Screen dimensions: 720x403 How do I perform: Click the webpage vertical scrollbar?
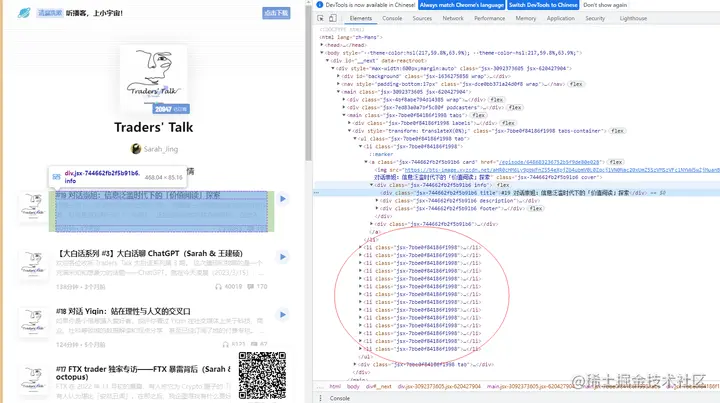(x=309, y=81)
